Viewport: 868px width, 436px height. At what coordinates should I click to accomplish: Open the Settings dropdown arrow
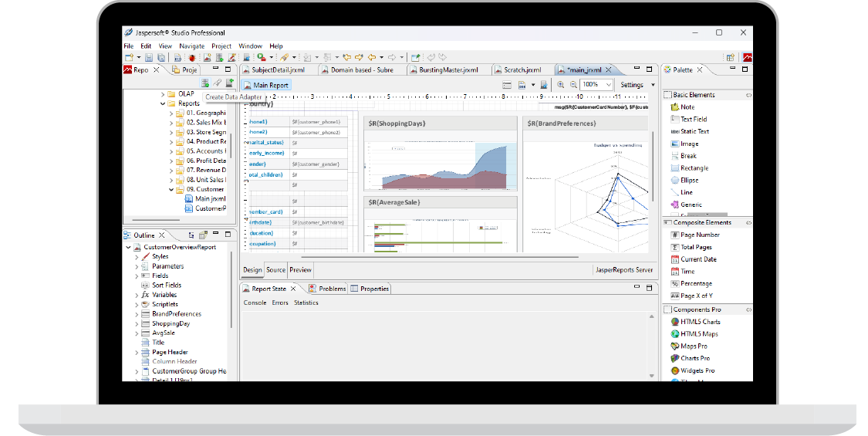point(653,85)
